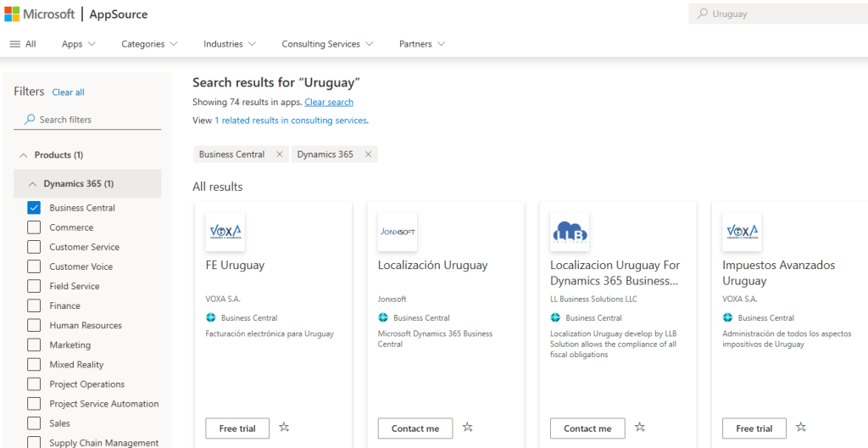
Task: Uncheck the Business Central checkbox
Action: [x=34, y=208]
